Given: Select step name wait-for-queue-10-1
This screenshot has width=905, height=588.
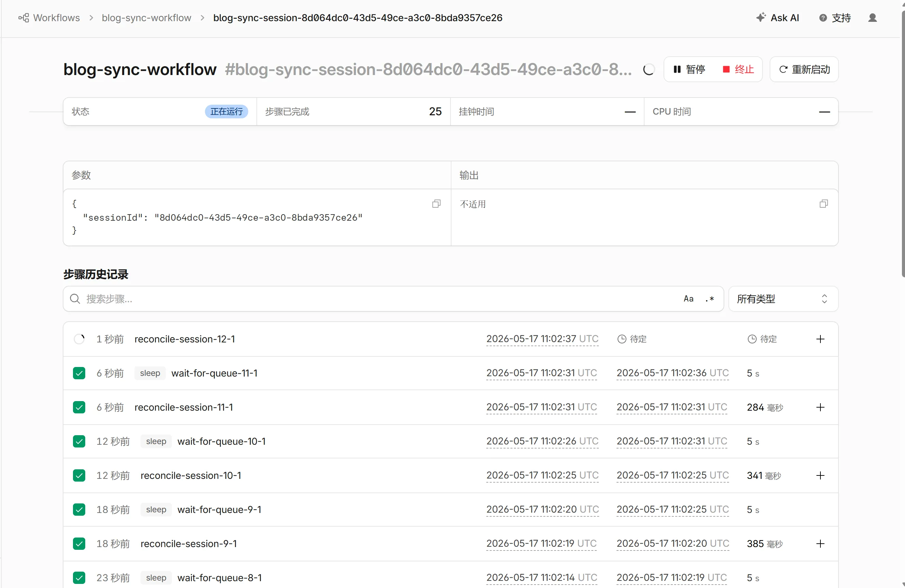Looking at the screenshot, I should coord(222,441).
